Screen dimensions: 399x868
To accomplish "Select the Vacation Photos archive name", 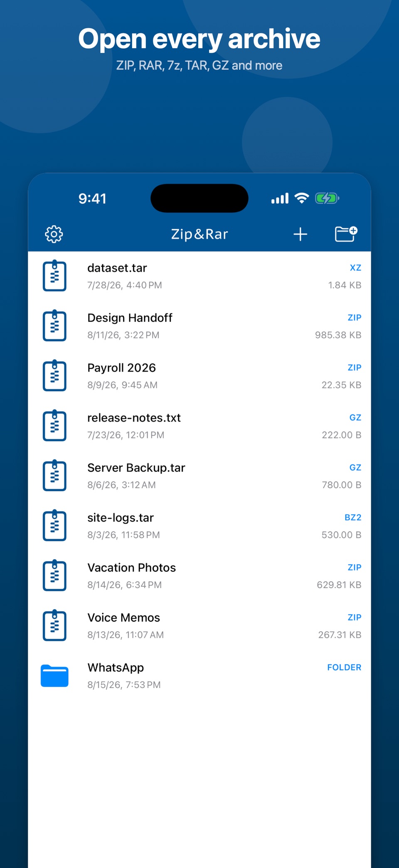I will point(131,568).
